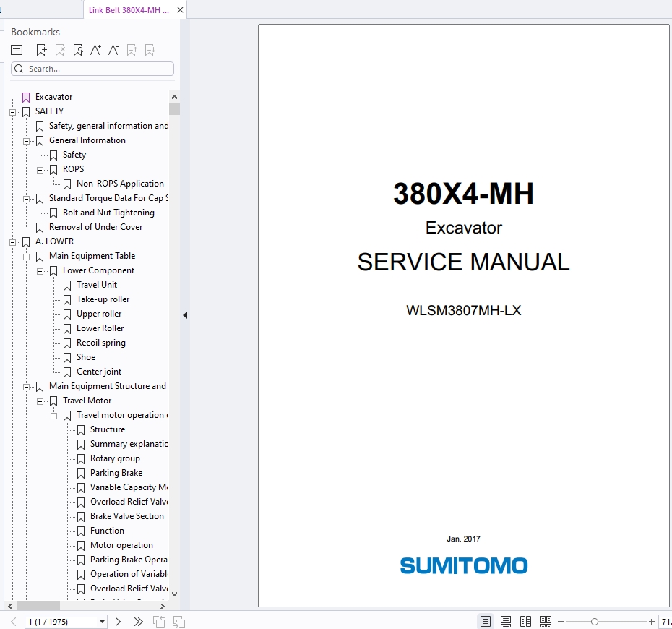Increase bookmark text size
This screenshot has width=672, height=629.
tap(95, 50)
